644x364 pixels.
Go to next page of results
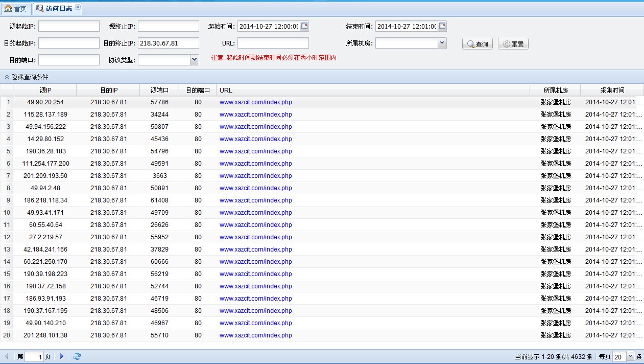coord(62,356)
